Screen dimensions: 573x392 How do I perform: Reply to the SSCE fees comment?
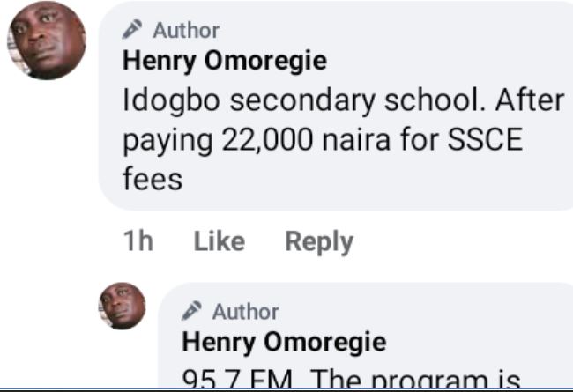click(x=319, y=241)
